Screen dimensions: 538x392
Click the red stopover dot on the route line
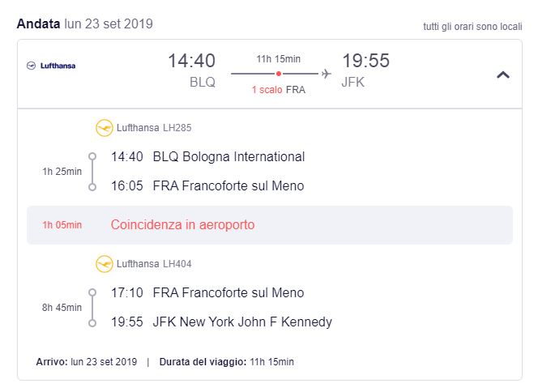click(x=279, y=74)
